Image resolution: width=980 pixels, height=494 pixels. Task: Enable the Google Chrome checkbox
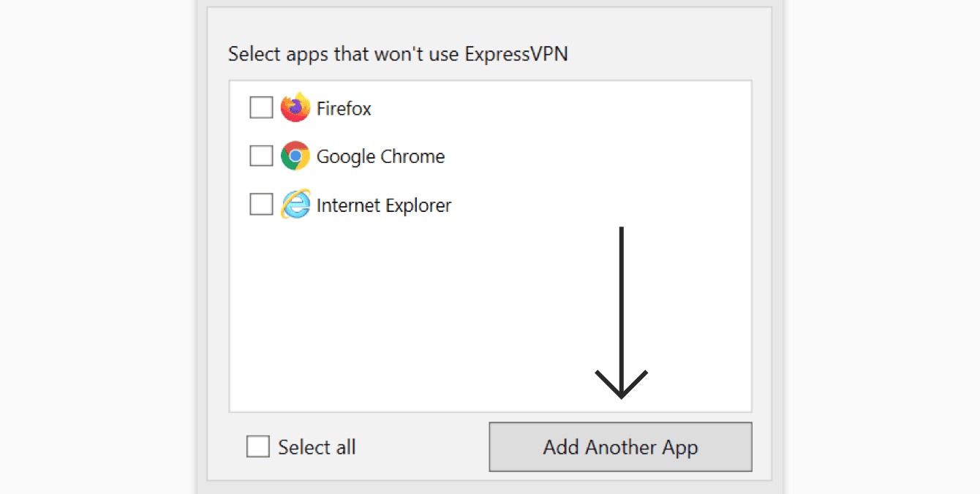[x=261, y=156]
